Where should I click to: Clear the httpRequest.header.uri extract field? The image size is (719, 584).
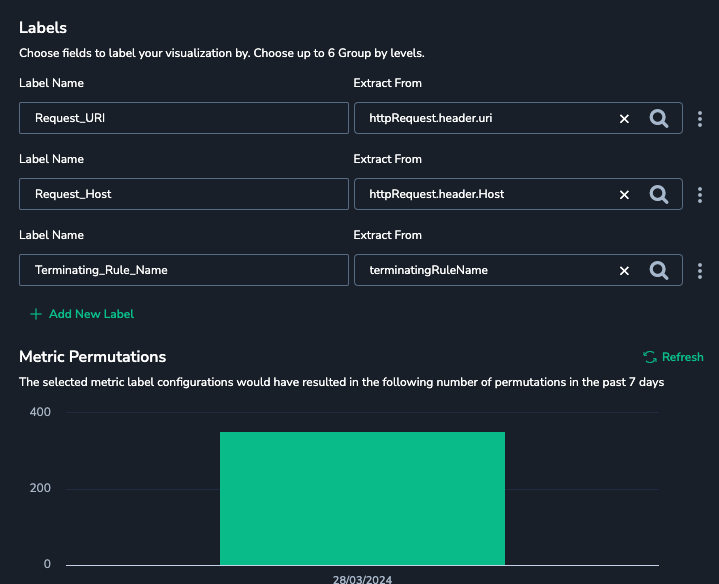point(624,118)
